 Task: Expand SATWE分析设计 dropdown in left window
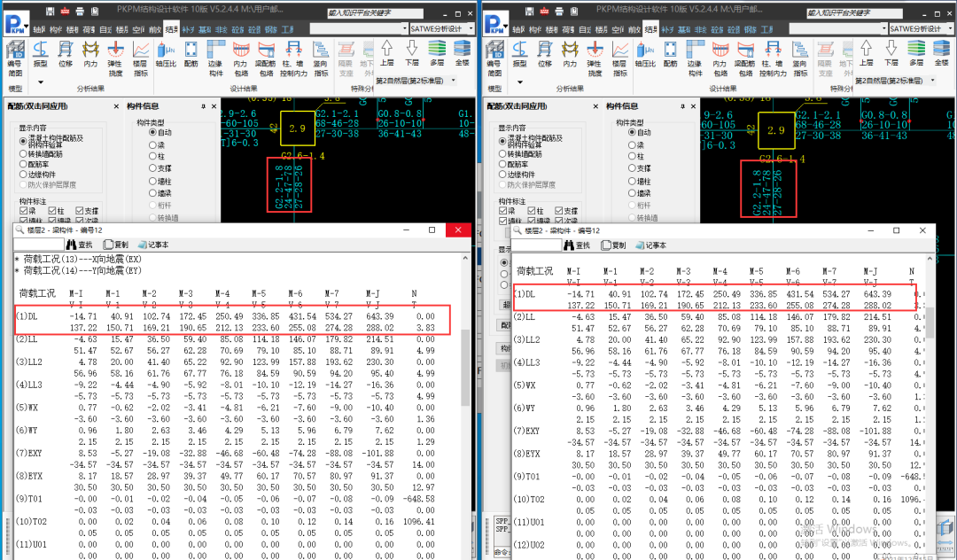pos(471,28)
